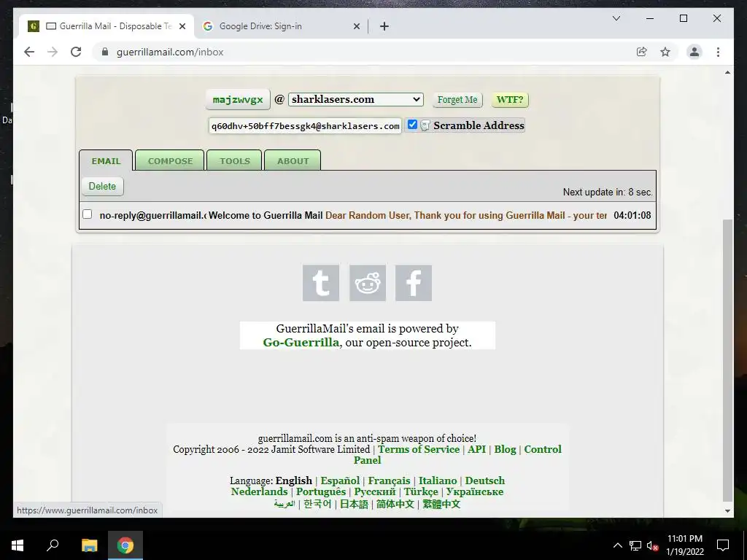Open the Tumblr share icon
The height and width of the screenshot is (560, 747).
(x=321, y=283)
